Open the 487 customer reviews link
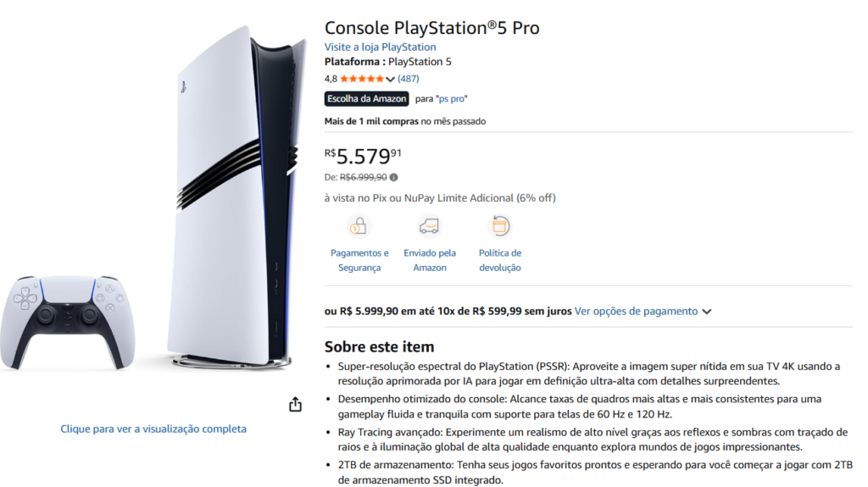This screenshot has width=868, height=487. pyautogui.click(x=409, y=79)
